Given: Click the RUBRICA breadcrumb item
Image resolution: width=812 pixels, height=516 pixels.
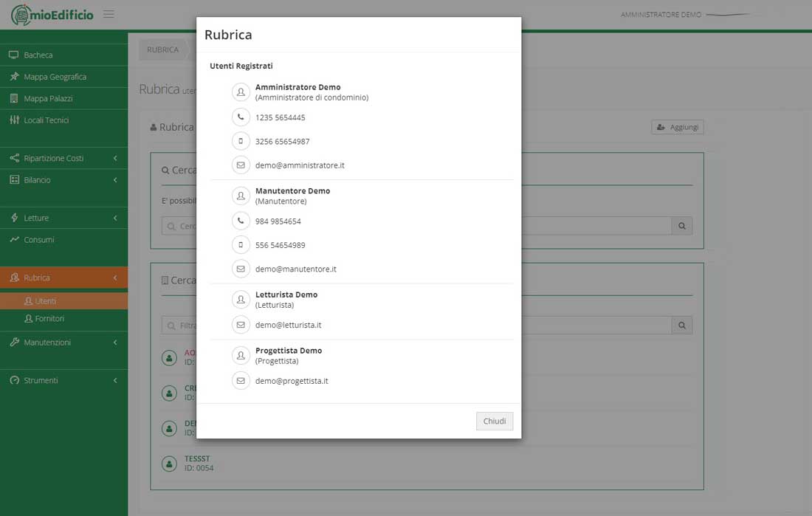Looking at the screenshot, I should coord(162,49).
